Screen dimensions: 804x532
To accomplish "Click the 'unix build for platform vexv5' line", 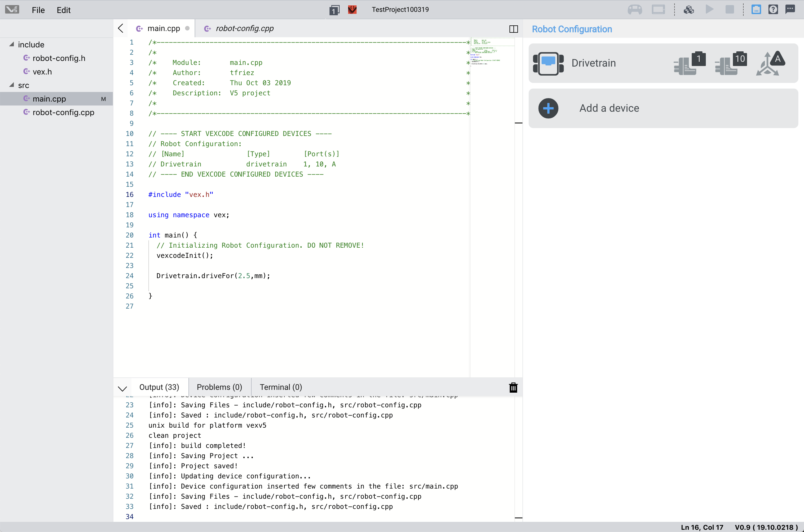I will tap(208, 425).
